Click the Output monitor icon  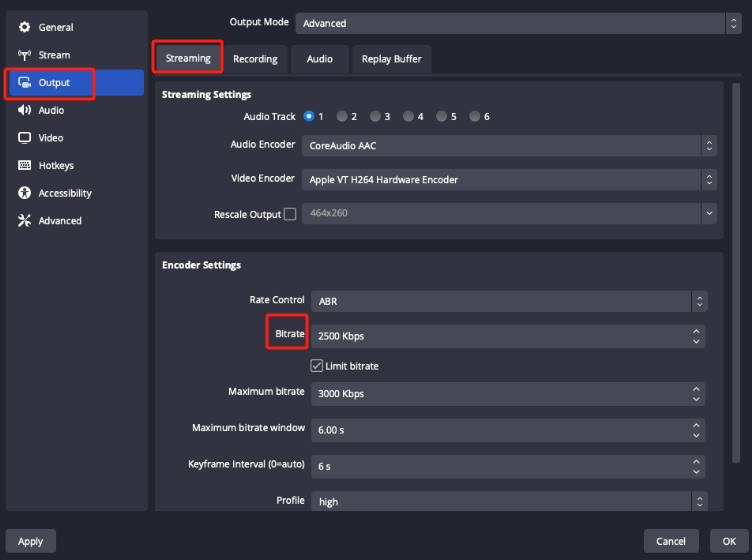coord(24,82)
